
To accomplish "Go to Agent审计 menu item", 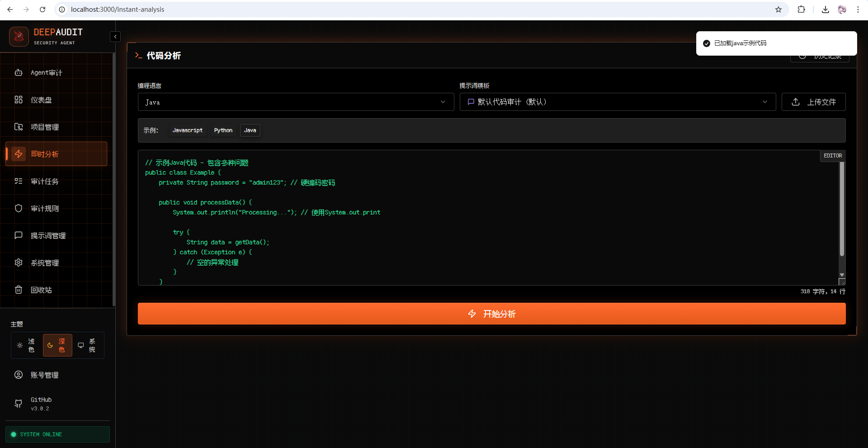I will [x=56, y=72].
